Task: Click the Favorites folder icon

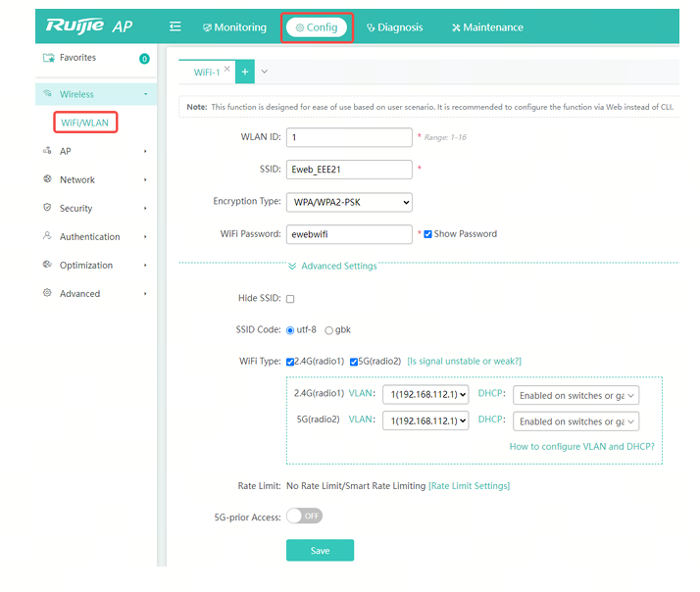Action: click(48, 58)
